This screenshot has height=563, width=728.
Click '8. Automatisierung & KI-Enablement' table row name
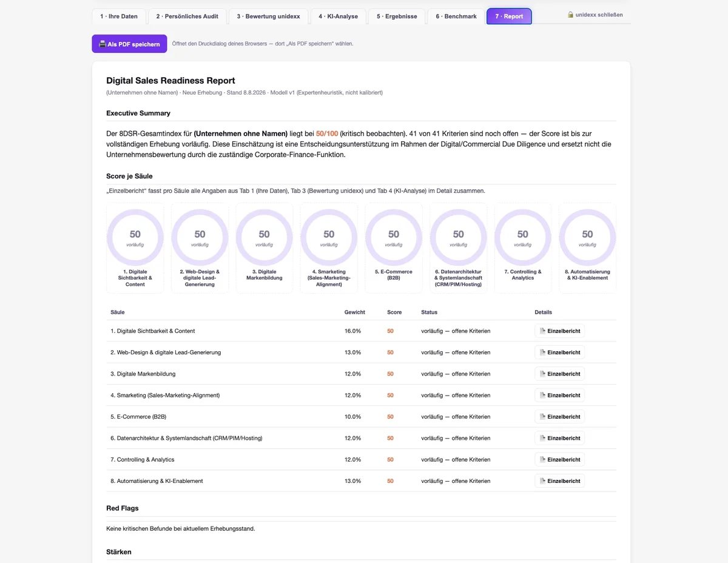(157, 481)
